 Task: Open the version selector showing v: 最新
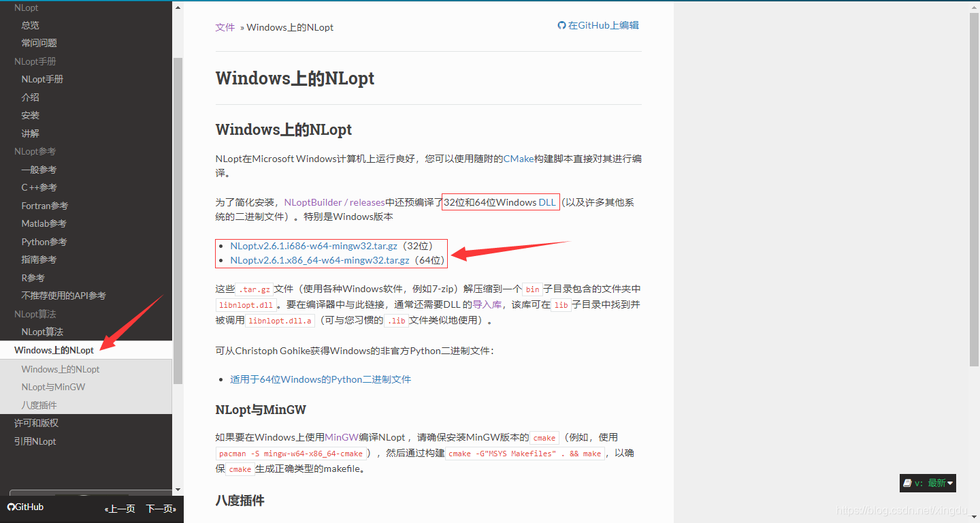pos(930,483)
